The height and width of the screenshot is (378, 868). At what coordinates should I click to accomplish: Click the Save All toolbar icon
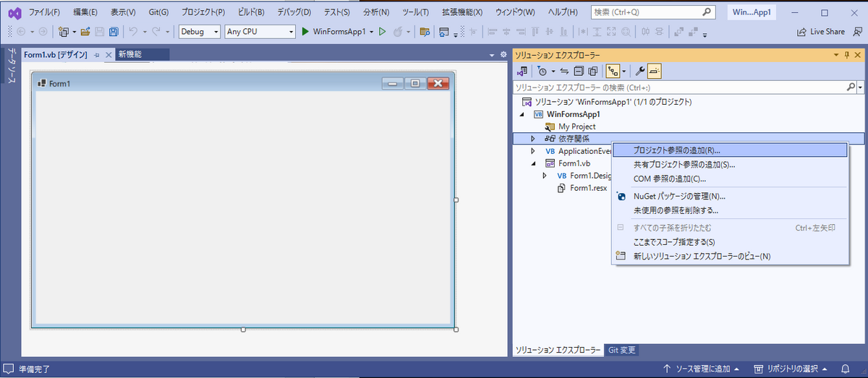(114, 32)
